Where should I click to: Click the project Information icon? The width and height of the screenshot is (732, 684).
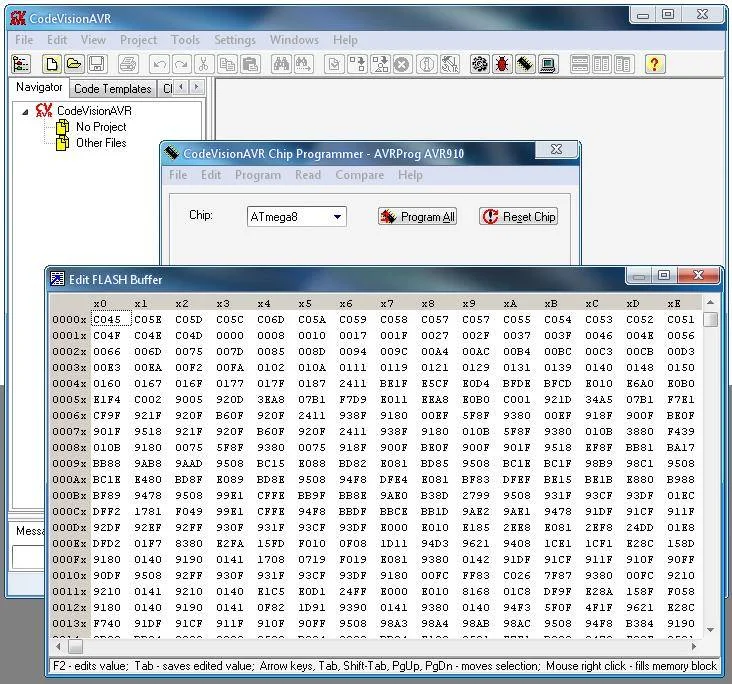(426, 64)
